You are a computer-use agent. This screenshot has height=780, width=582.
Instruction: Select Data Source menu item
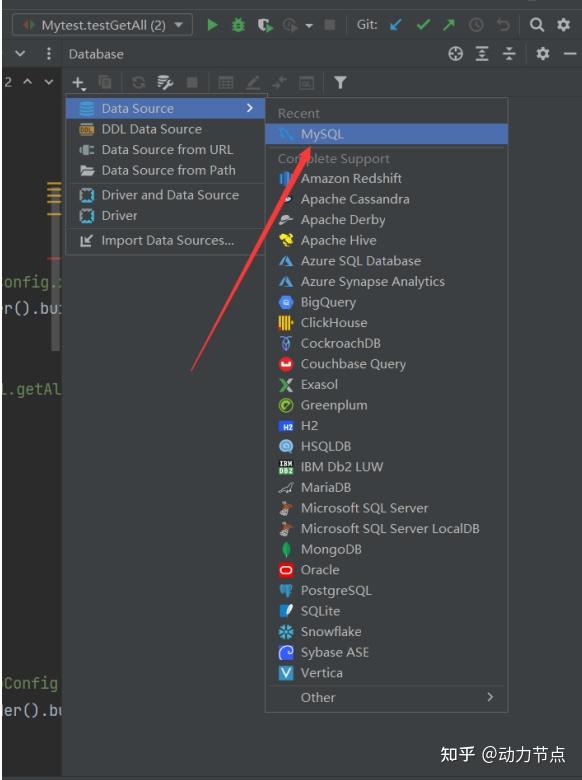tap(165, 108)
